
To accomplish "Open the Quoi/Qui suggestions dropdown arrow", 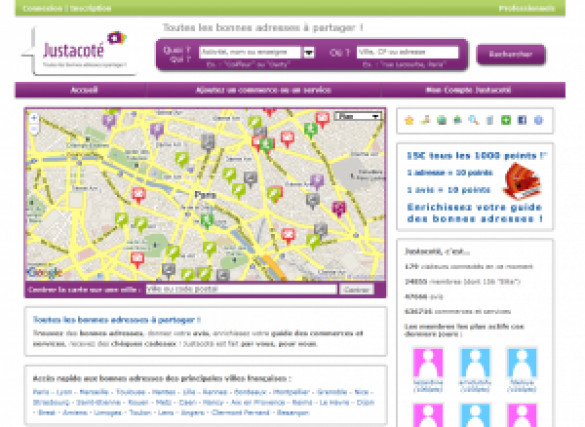I will click(x=309, y=53).
